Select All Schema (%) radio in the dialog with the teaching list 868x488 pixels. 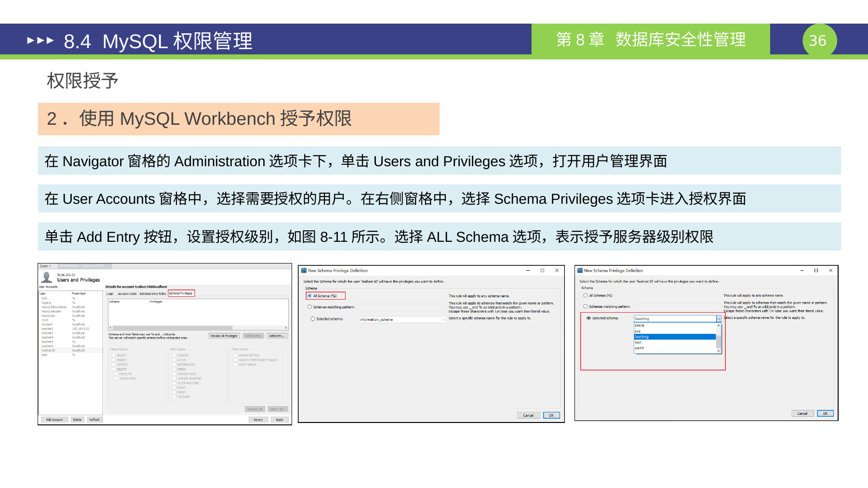pyautogui.click(x=585, y=295)
